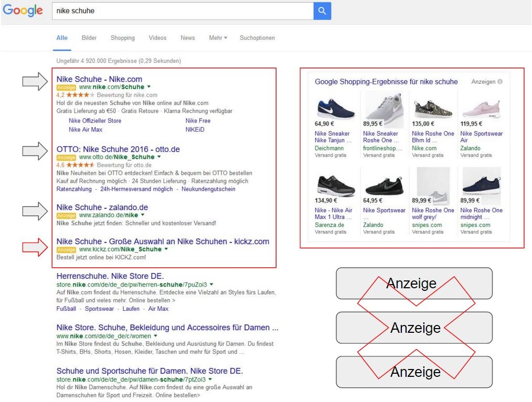532x402 pixels.
Task: Expand arrow beside damen-schuhe result URL
Action: (210, 379)
